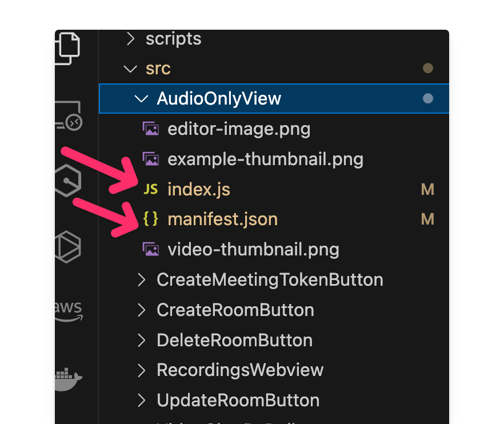
Task: Expand the CreateRoomButton folder
Action: 141,309
